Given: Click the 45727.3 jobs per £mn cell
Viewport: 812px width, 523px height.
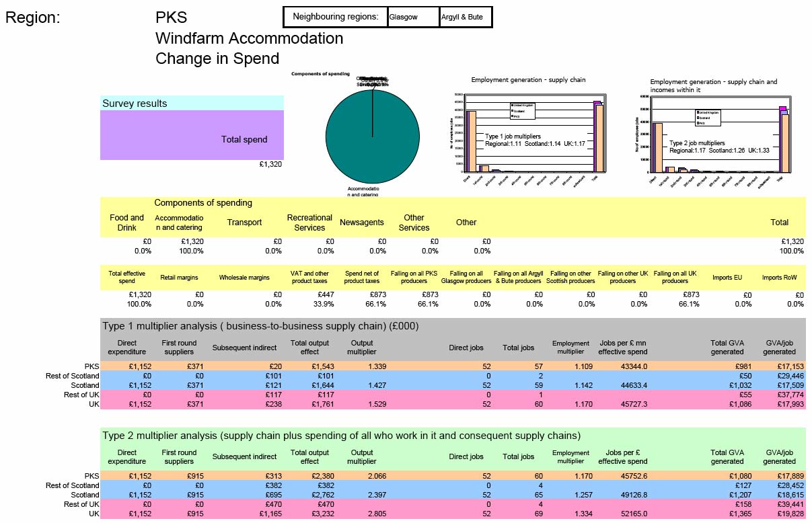Looking at the screenshot, I should pyautogui.click(x=633, y=404).
